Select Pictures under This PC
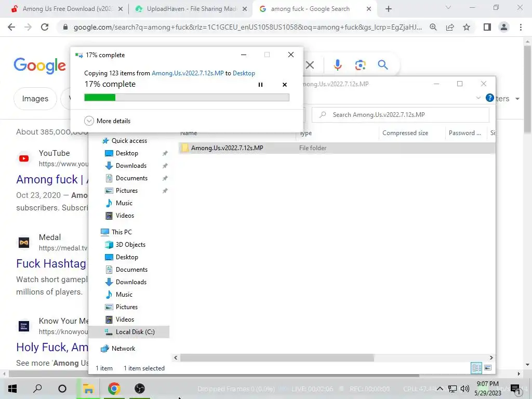Image resolution: width=532 pixels, height=399 pixels. (127, 307)
